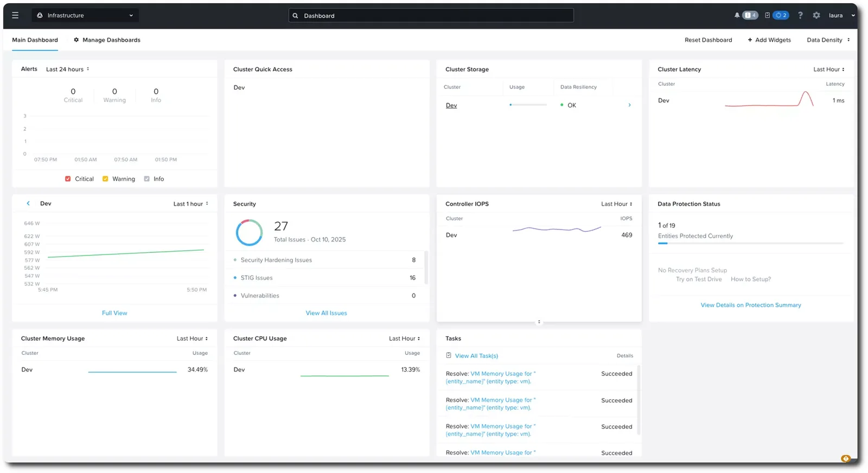Click the search magnifier icon
Image resolution: width=868 pixels, height=473 pixels.
[x=296, y=16]
